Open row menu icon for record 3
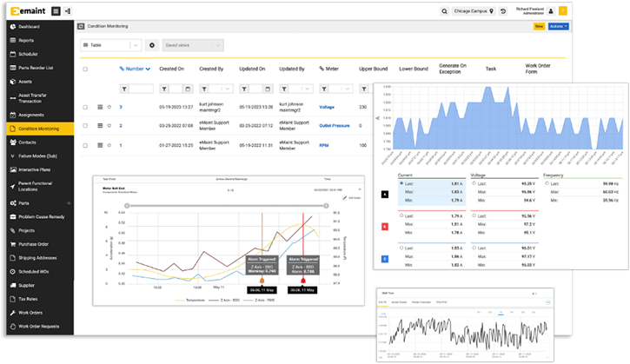Image resolution: width=630 pixels, height=364 pixels. click(x=100, y=107)
